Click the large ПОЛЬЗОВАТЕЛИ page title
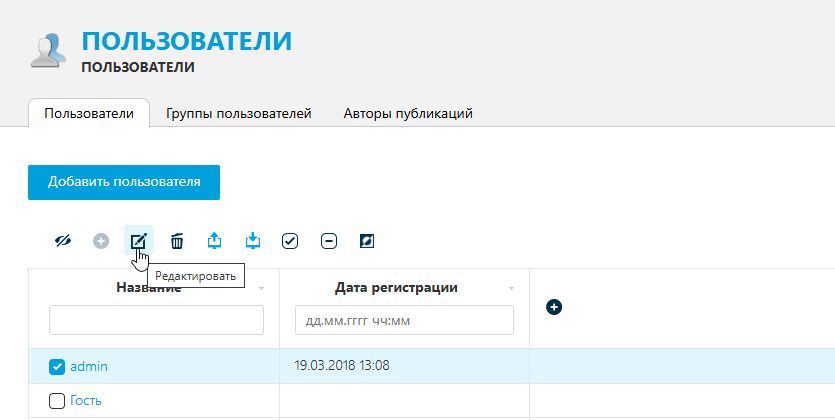 [187, 42]
